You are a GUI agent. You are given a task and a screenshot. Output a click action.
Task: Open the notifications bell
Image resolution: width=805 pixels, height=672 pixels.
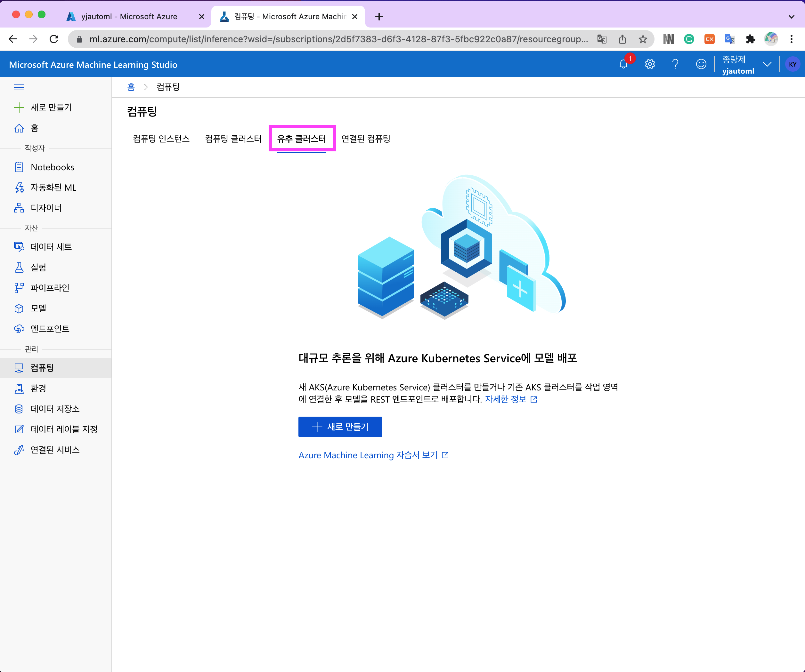(x=624, y=64)
